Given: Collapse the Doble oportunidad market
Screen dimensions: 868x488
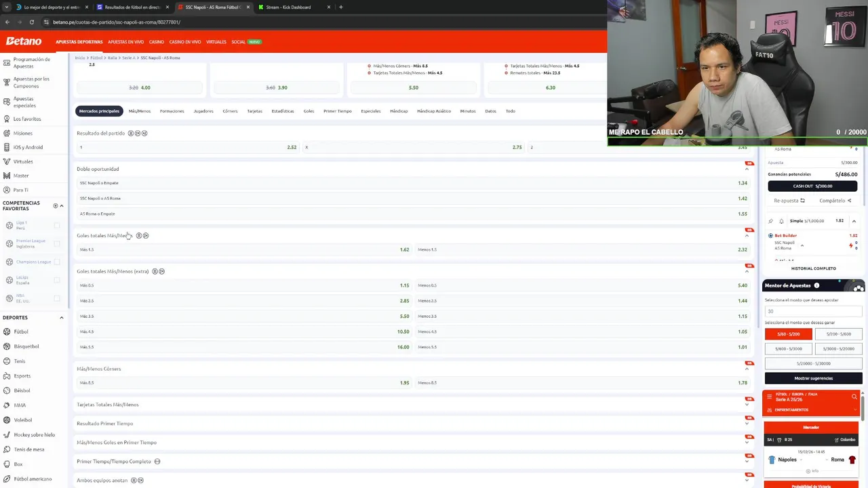Looking at the screenshot, I should (x=747, y=169).
